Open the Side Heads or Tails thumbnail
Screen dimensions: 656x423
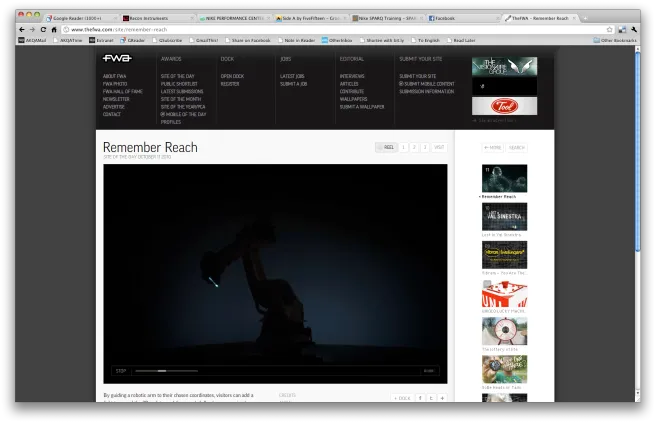coord(505,369)
